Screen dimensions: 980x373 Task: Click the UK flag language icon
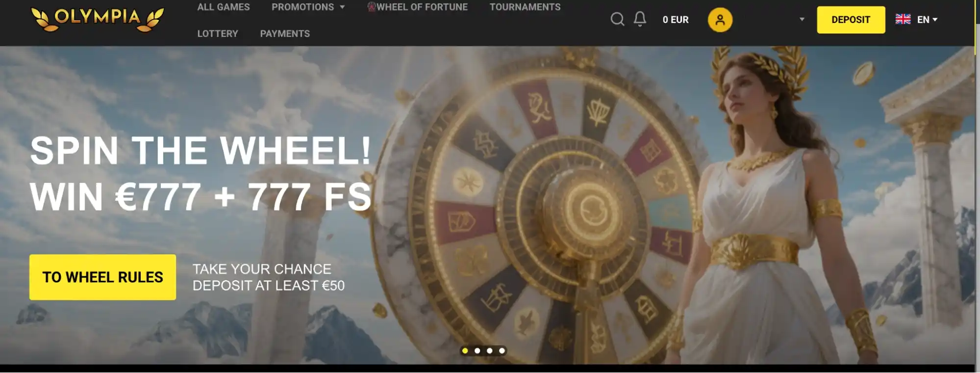tap(903, 20)
